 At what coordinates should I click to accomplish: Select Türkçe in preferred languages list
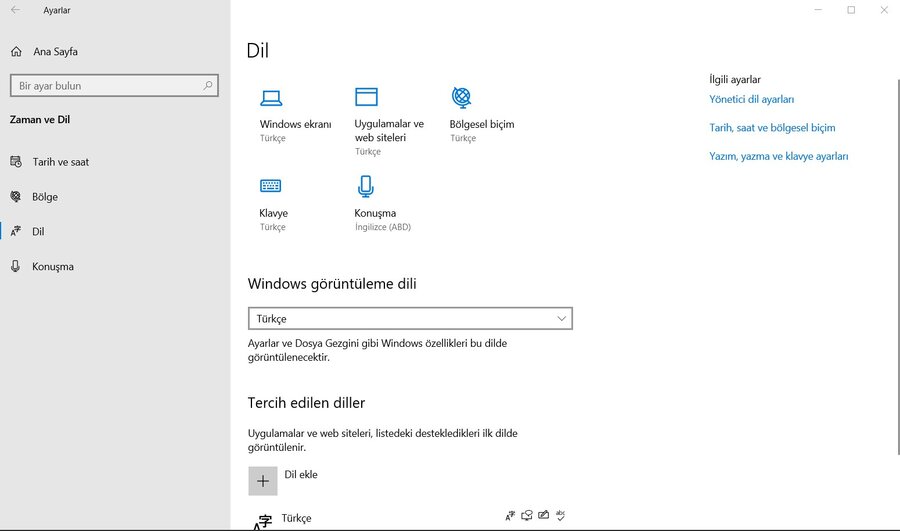coord(296,518)
